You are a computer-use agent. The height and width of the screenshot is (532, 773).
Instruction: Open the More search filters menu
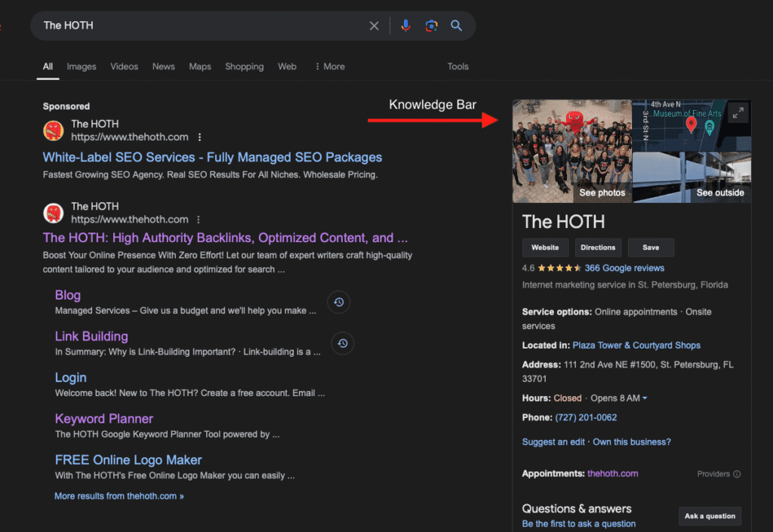(329, 66)
